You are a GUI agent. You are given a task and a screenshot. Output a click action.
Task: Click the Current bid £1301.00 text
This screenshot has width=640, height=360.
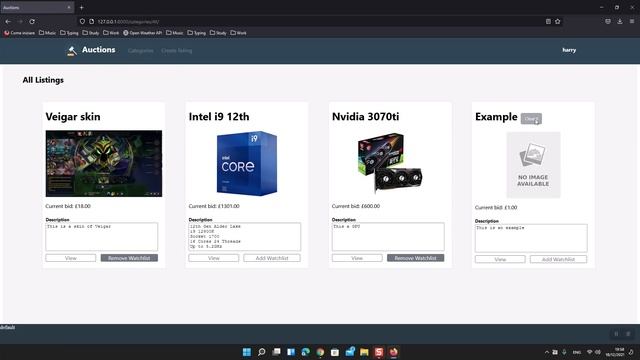214,206
